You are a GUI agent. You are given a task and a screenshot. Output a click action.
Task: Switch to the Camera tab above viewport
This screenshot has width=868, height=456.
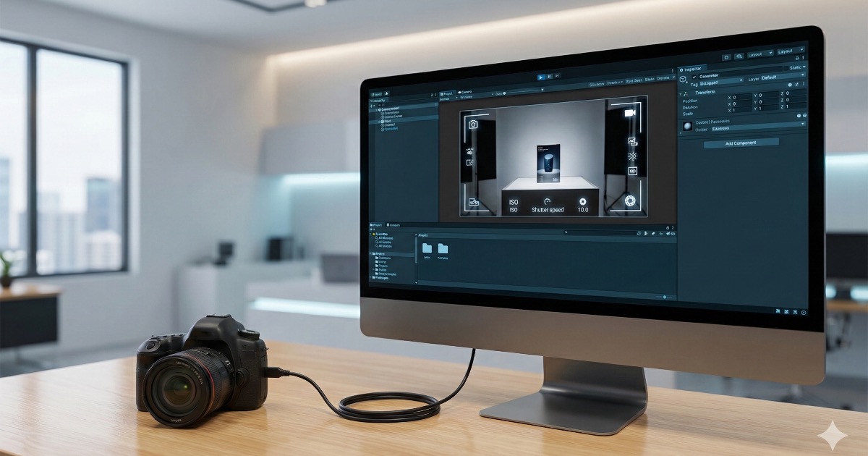pos(465,91)
